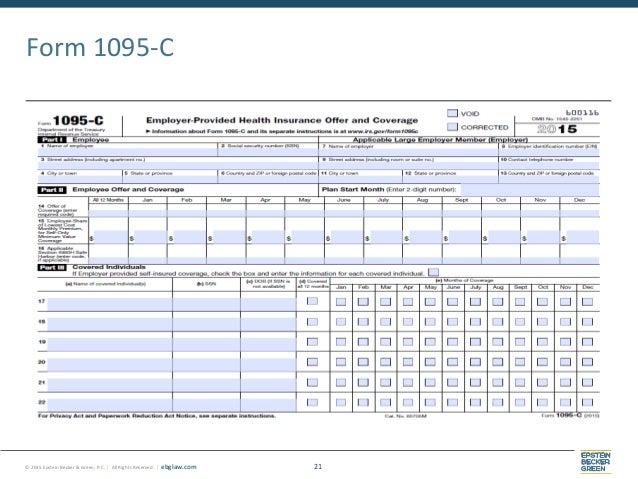The height and width of the screenshot is (479, 638).
Task: Click 'Employer-Provided Health Insurance Offer and Coverage' heading
Action: (x=282, y=120)
